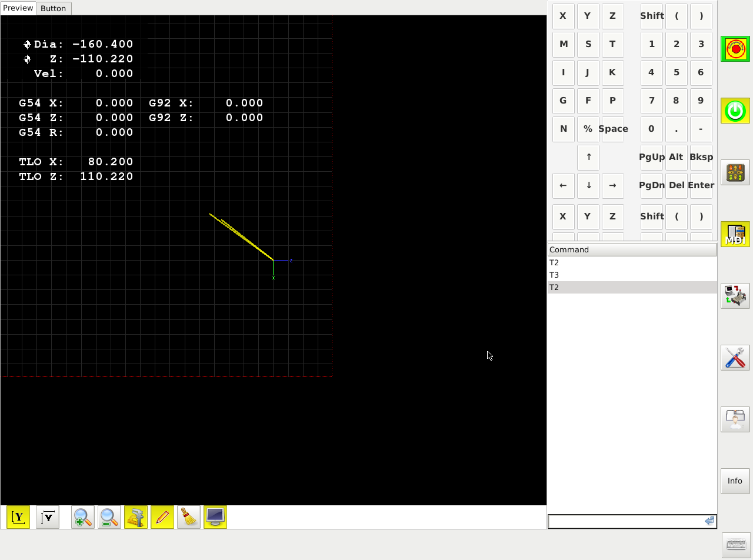Tap the I key on the keypad
Screen dimensions: 753x560
click(x=564, y=72)
